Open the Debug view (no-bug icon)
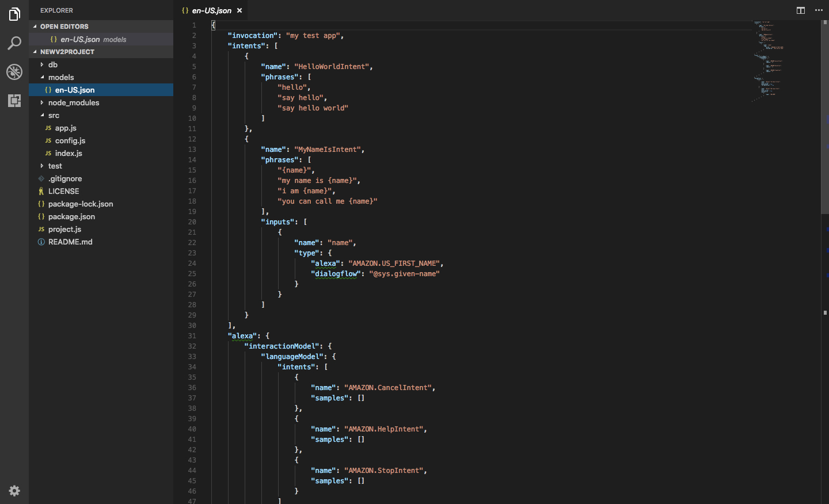The height and width of the screenshot is (504, 829). coord(14,72)
